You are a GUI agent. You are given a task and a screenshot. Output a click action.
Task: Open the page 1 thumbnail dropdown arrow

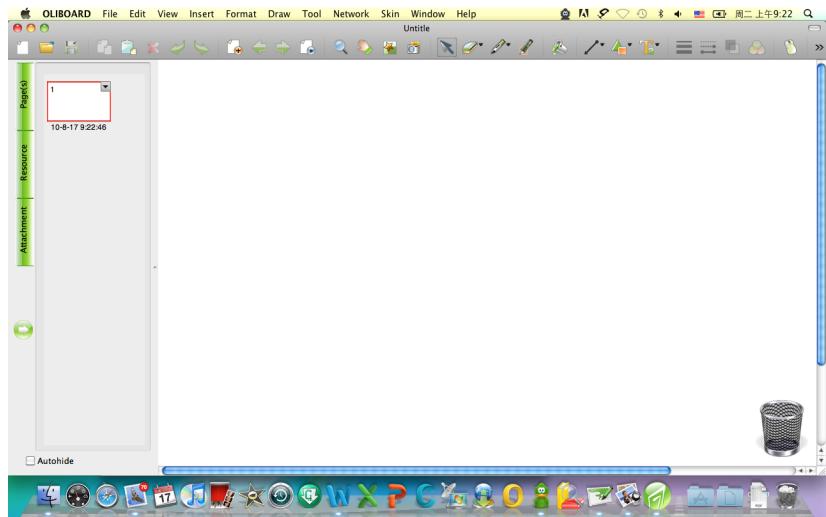coord(105,88)
